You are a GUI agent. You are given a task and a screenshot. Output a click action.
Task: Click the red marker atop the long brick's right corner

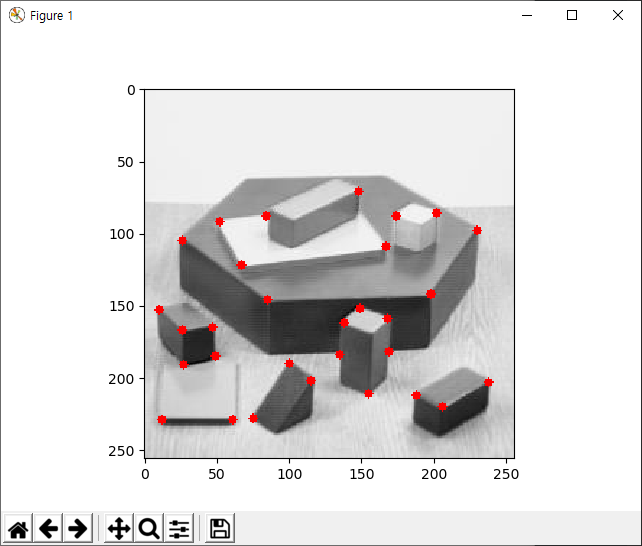tap(359, 191)
